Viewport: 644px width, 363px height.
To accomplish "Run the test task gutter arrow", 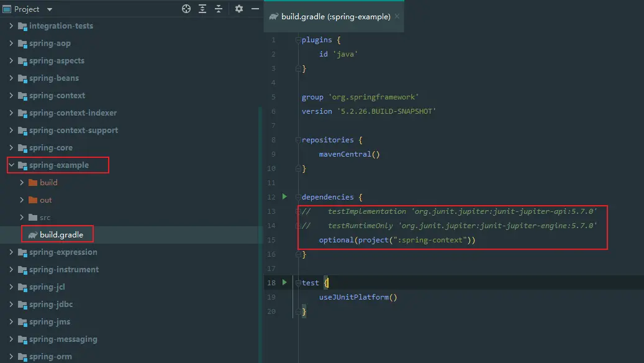I will point(284,282).
